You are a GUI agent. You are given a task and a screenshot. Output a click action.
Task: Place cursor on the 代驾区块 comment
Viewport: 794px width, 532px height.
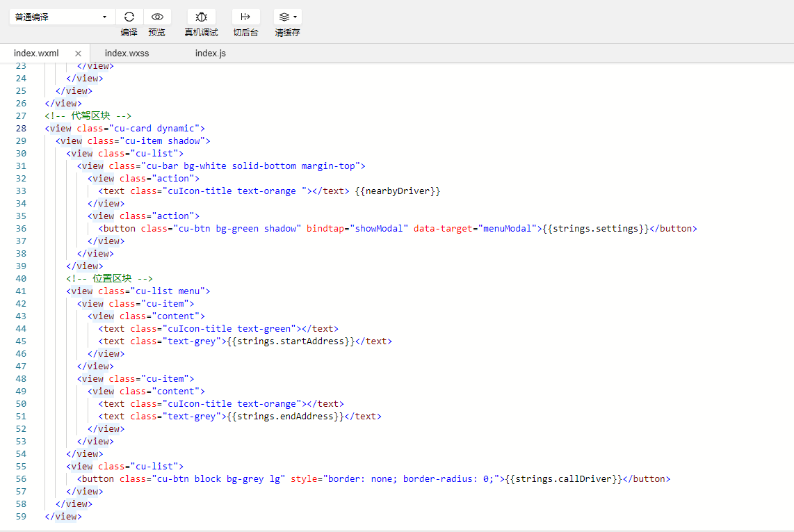click(88, 115)
